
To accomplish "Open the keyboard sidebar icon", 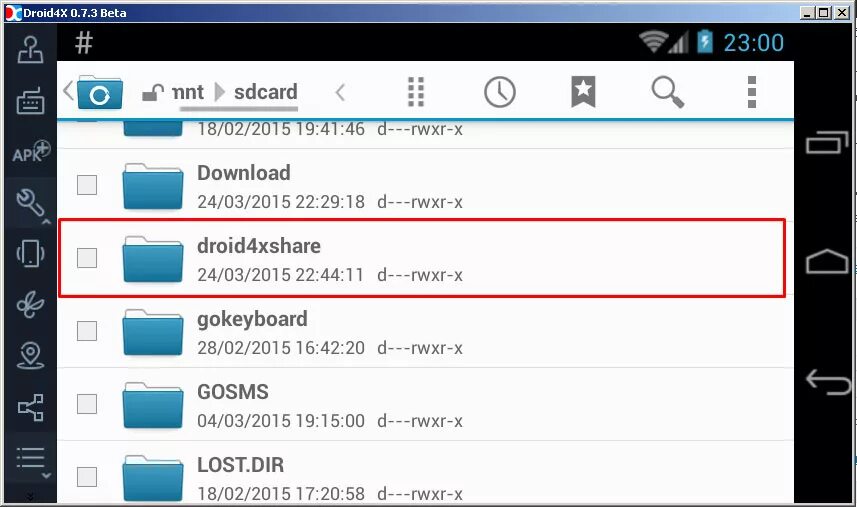I will pyautogui.click(x=31, y=101).
